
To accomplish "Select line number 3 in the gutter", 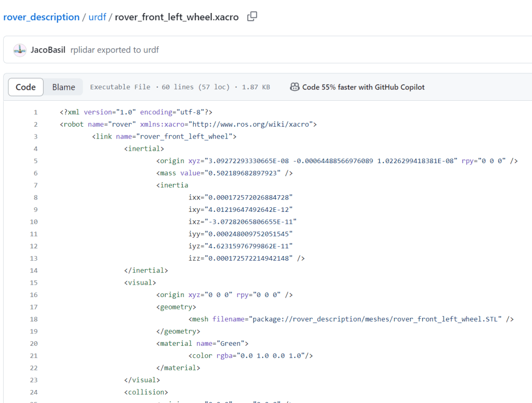I will pyautogui.click(x=35, y=137).
